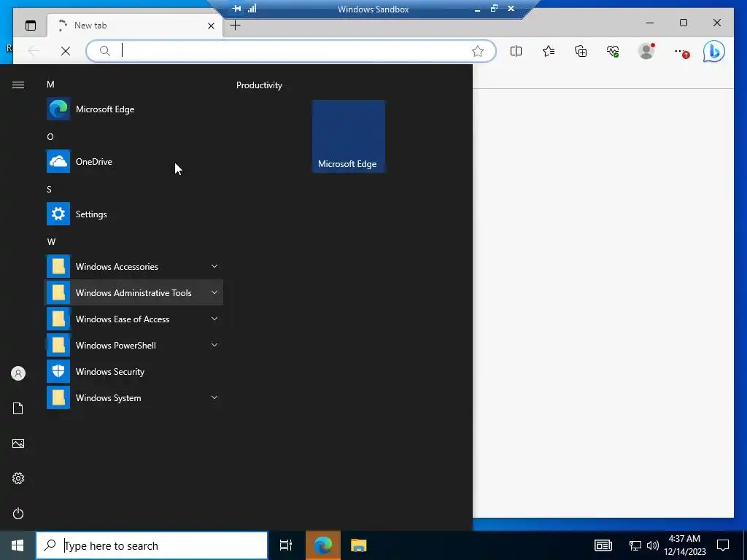Open the notification Action Center
This screenshot has width=747, height=560.
coord(723,545)
